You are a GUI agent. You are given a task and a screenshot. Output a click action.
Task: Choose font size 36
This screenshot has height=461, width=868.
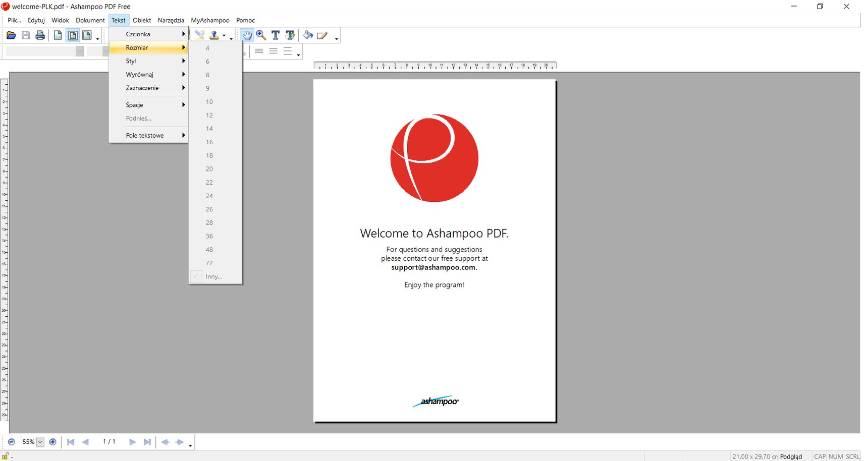(x=215, y=236)
